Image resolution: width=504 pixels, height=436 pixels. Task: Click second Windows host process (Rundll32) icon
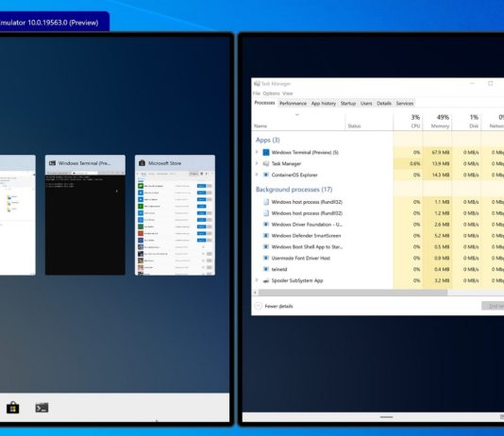[x=266, y=213]
